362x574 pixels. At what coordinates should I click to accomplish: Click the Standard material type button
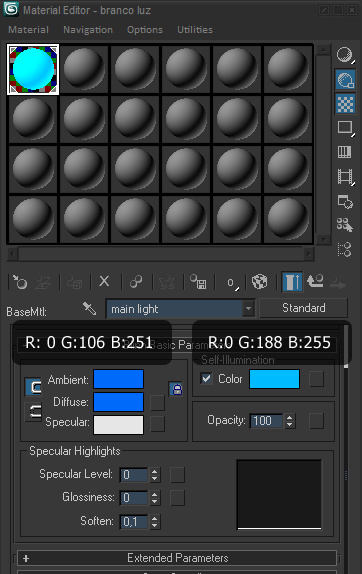[303, 308]
